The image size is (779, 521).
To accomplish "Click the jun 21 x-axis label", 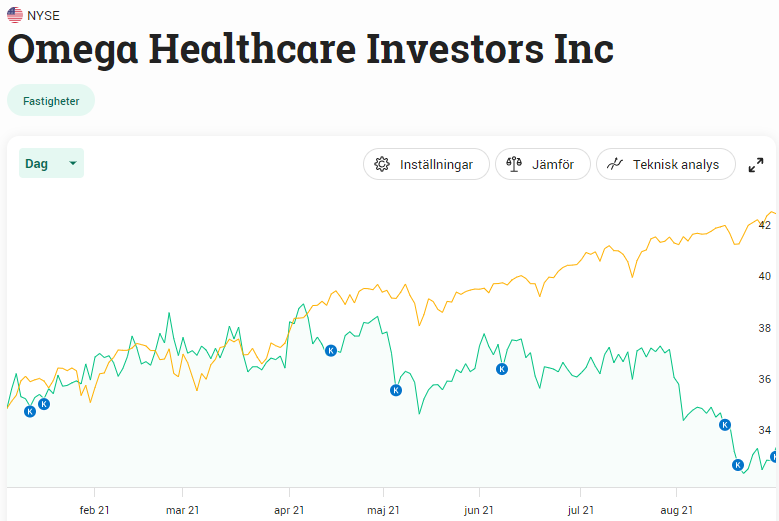I will pos(479,510).
